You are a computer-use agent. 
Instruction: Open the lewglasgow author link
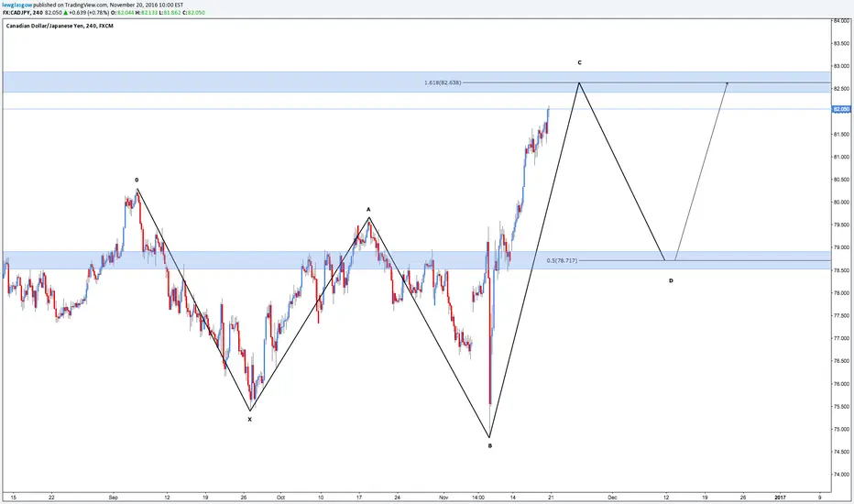click(16, 5)
